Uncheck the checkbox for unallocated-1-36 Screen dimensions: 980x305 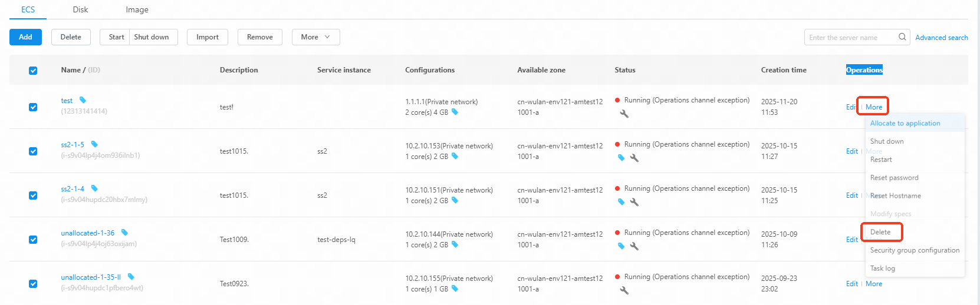click(x=33, y=240)
